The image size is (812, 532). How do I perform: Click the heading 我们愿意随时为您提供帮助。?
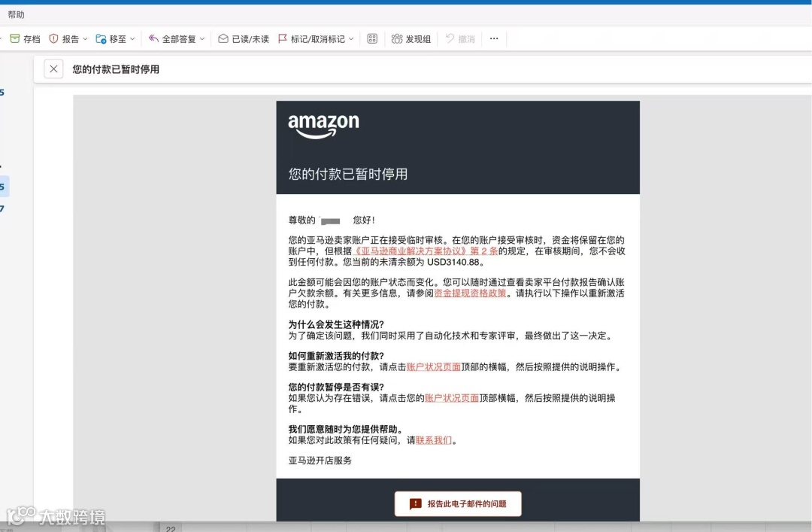coord(345,429)
